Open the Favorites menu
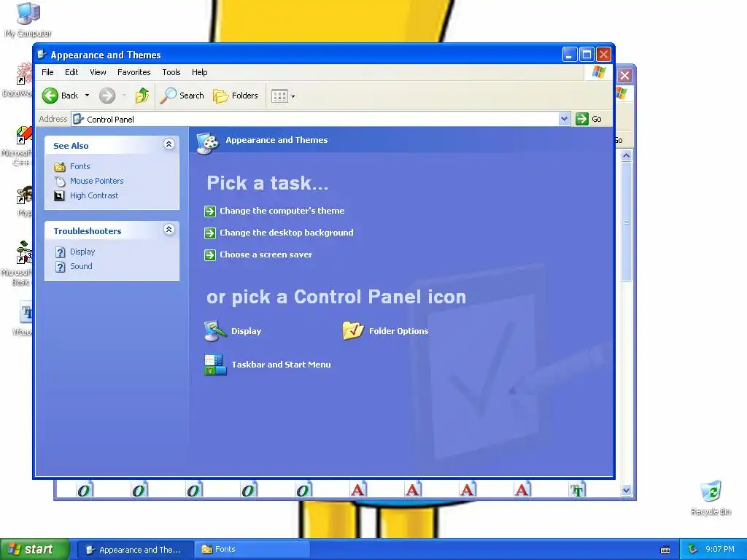The width and height of the screenshot is (747, 560). 134,72
